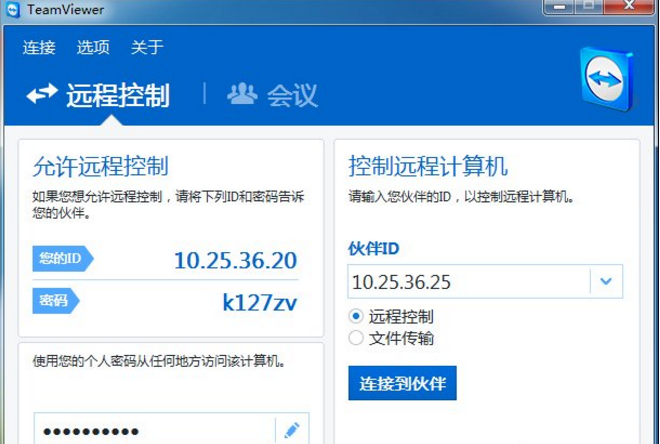Switch to the 会议 tab
Viewport: 660px width, 444px height.
pyautogui.click(x=272, y=95)
